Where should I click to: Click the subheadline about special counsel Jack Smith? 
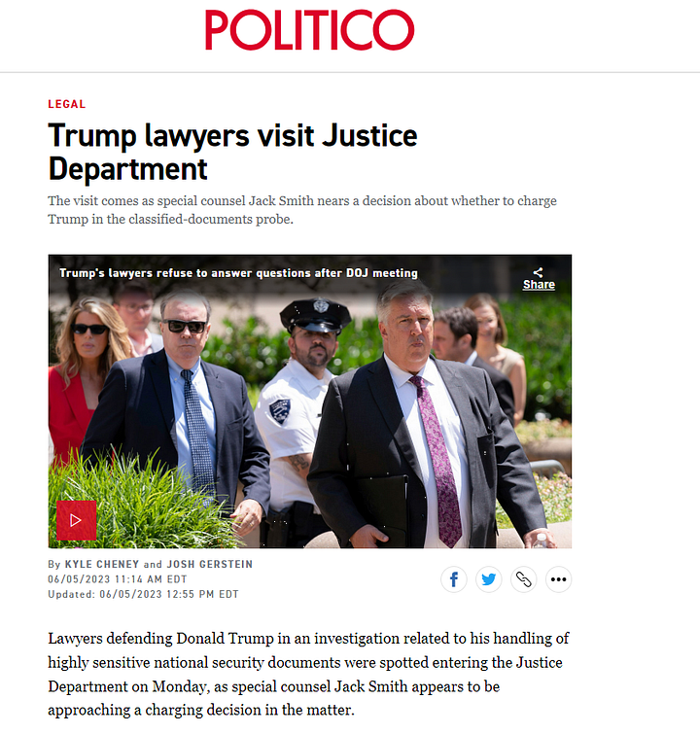(x=302, y=210)
